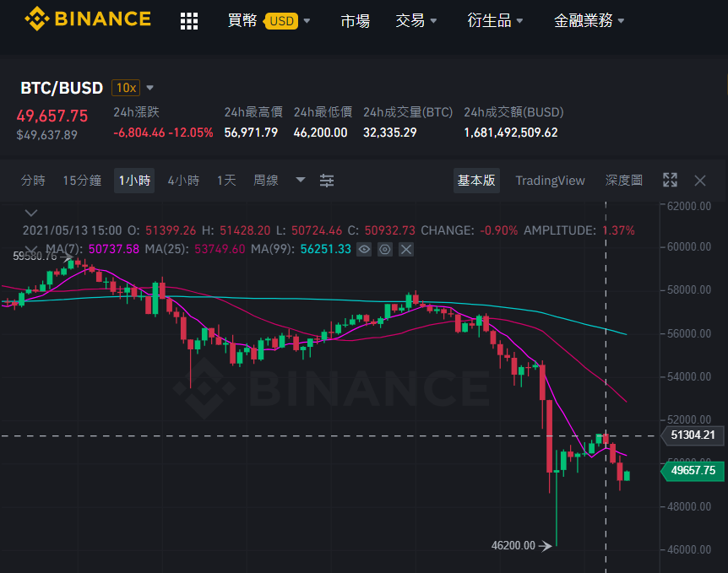Open the BTC/BUSD pair selector arrow

(x=150, y=88)
